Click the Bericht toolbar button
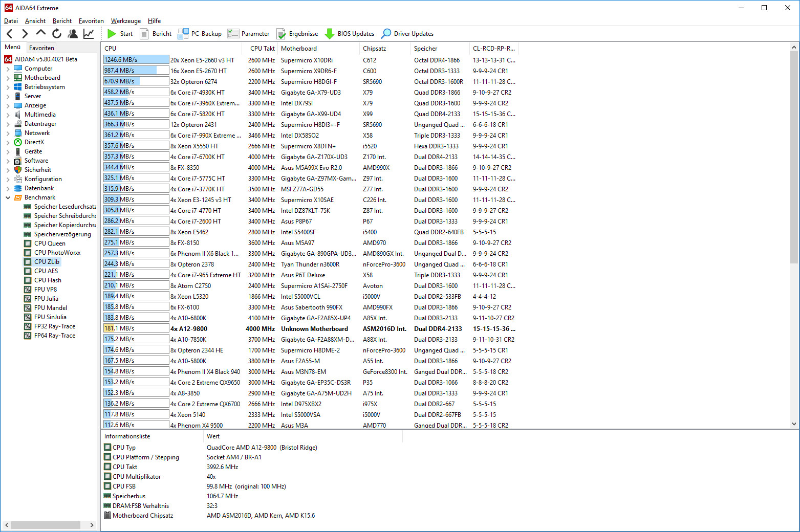Viewport: 800px width, 532px height. [155, 34]
